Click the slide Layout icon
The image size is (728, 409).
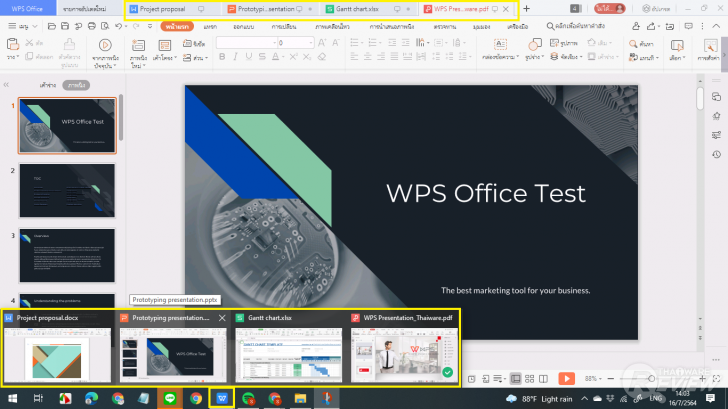165,45
